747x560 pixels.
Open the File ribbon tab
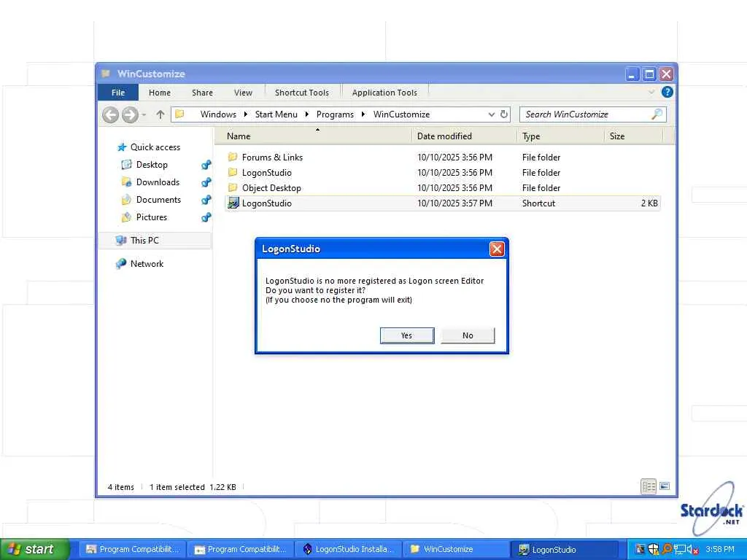(117, 93)
